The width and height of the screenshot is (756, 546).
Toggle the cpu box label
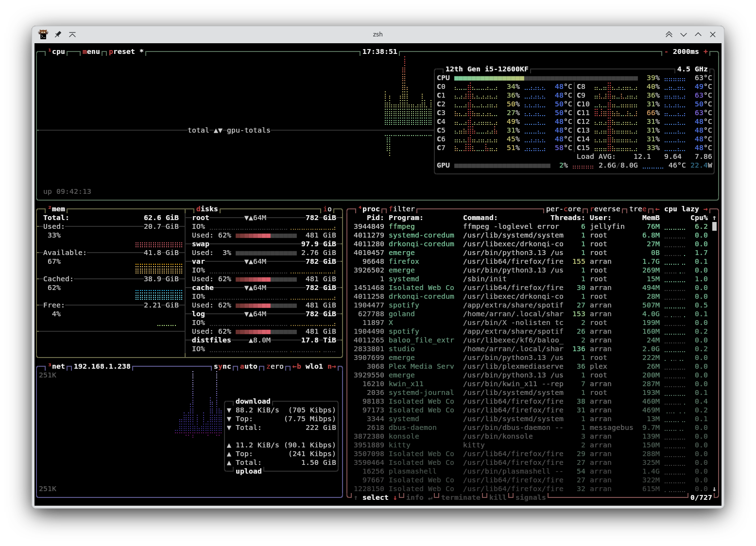56,51
